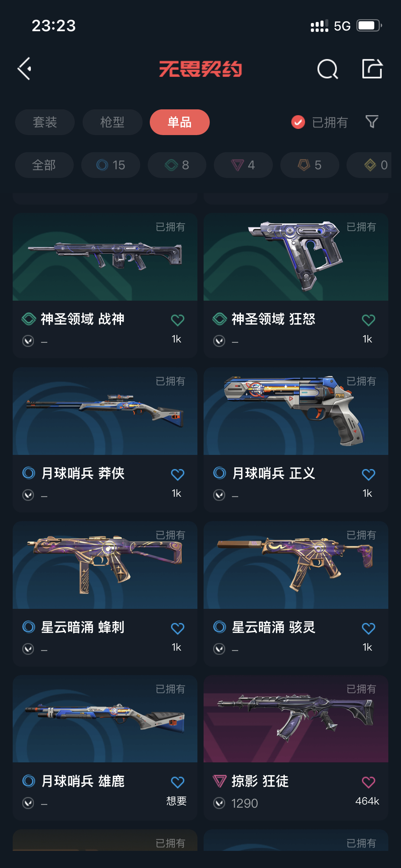Tap heart on 星云暗涌 骇灵

coord(368,628)
